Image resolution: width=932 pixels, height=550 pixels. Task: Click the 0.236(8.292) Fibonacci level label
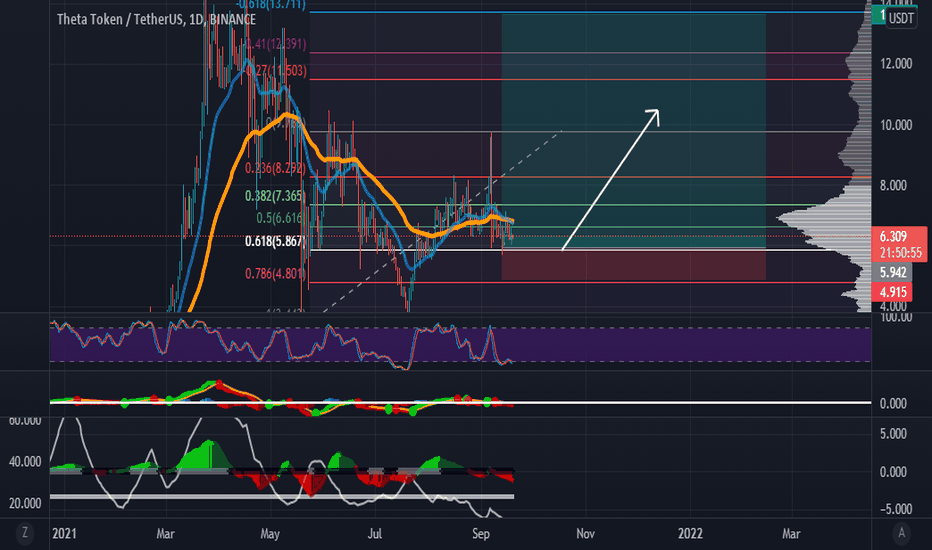pyautogui.click(x=275, y=168)
